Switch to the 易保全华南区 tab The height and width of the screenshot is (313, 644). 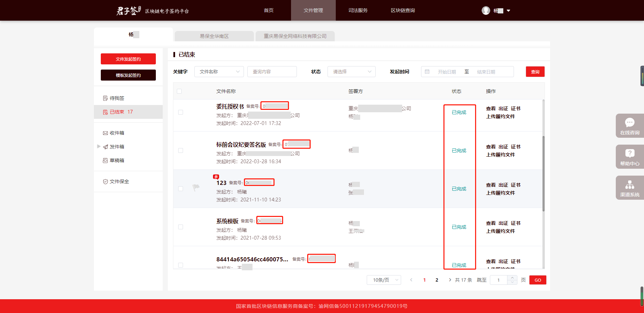coord(214,36)
